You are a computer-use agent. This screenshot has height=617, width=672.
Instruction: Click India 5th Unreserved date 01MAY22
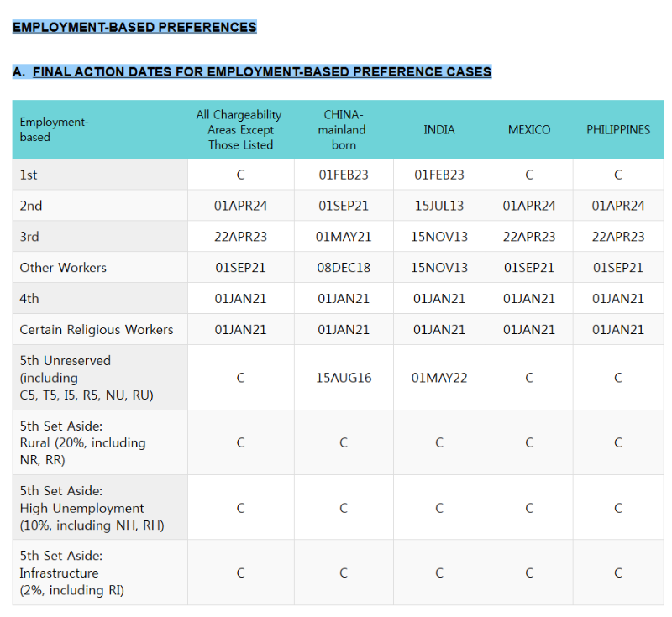[x=438, y=378]
